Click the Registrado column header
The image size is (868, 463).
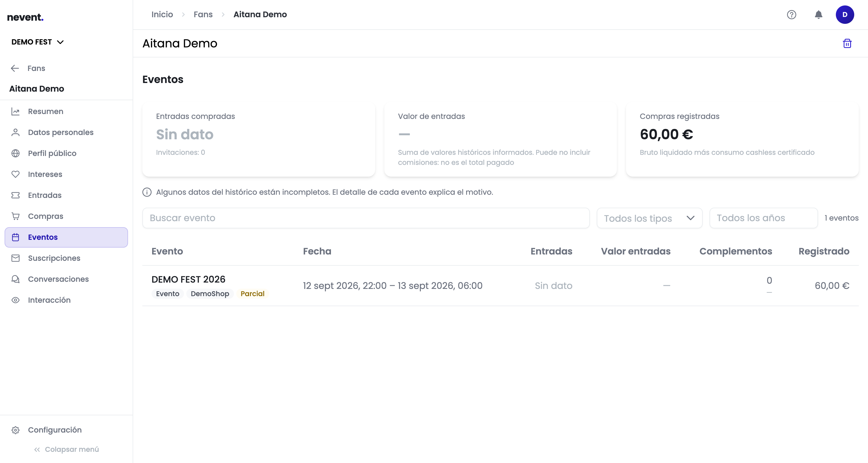(824, 251)
